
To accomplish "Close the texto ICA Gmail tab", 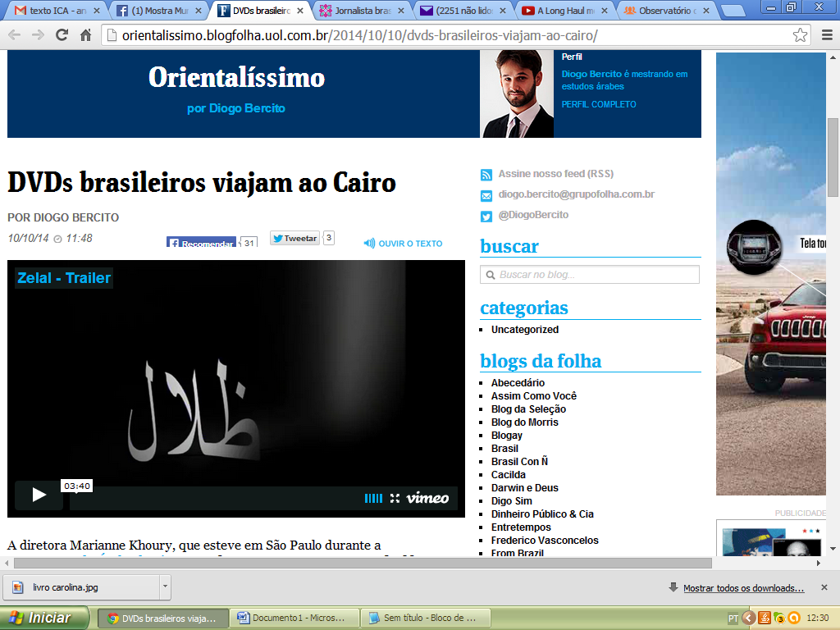I will [x=97, y=11].
